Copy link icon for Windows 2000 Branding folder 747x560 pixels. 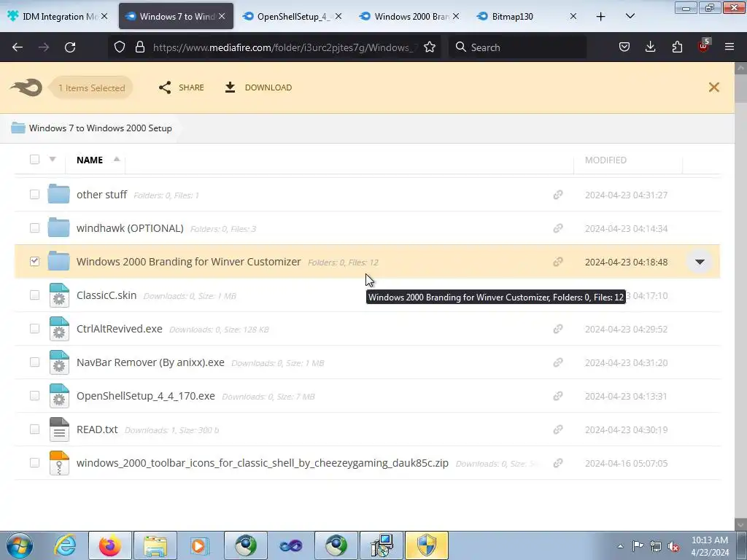coord(558,262)
